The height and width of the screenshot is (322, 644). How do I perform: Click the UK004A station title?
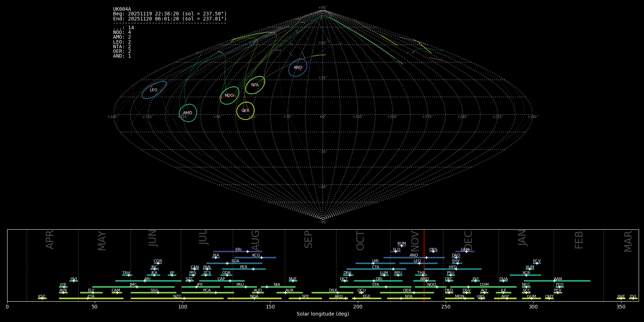(x=122, y=9)
